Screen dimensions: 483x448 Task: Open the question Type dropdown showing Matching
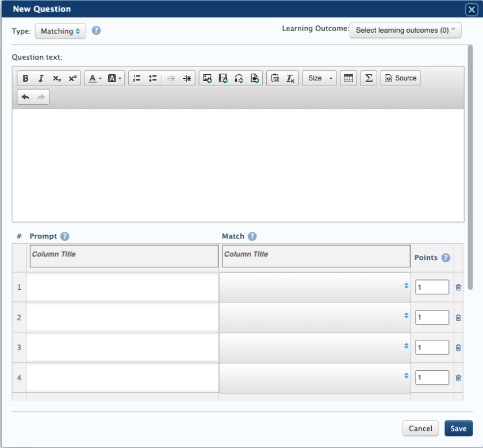coord(60,31)
